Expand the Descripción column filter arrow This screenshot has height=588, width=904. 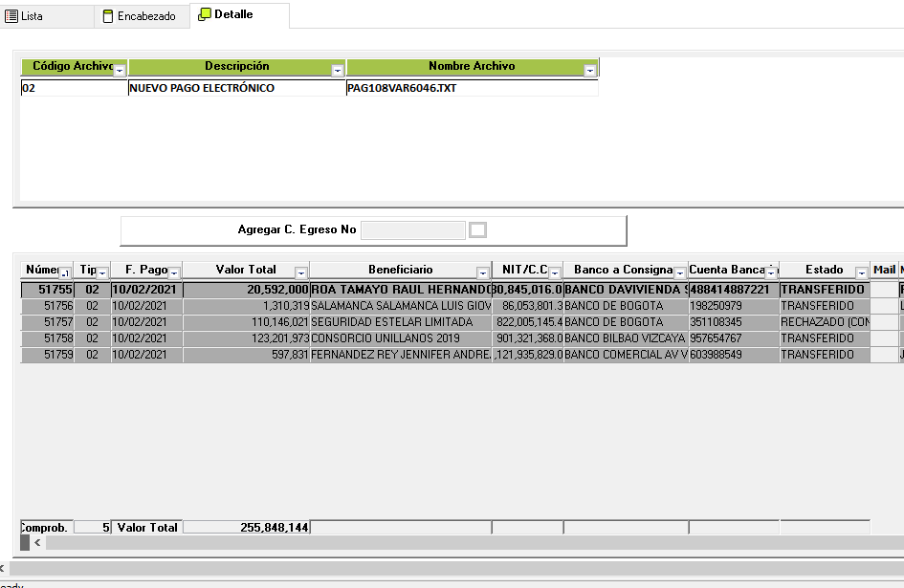tap(337, 71)
